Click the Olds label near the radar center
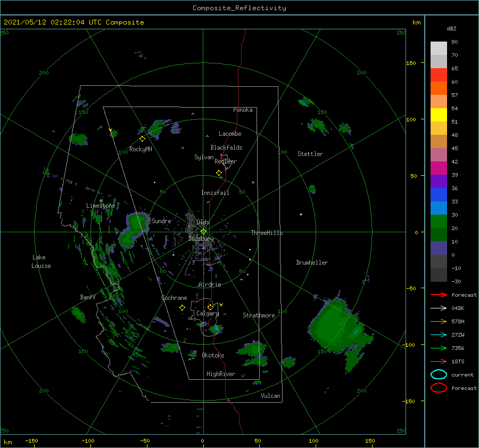Screen dimensions: 479x448 (x=203, y=222)
